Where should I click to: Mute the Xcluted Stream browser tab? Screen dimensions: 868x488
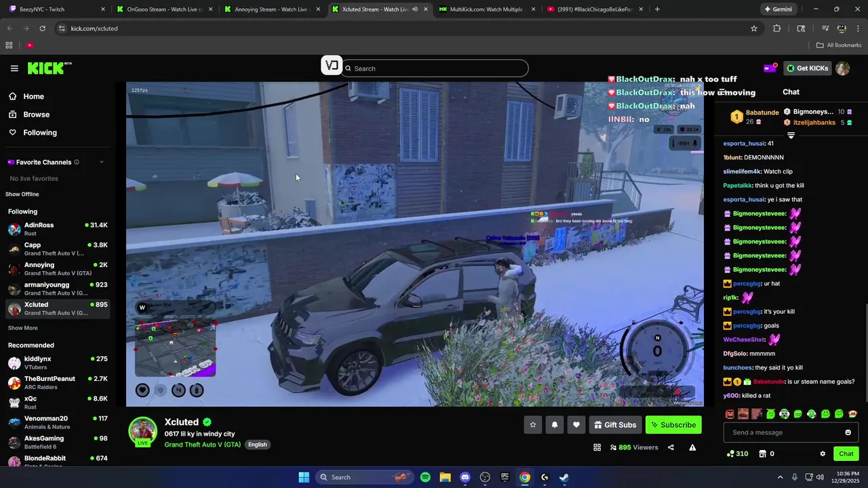coord(415,9)
